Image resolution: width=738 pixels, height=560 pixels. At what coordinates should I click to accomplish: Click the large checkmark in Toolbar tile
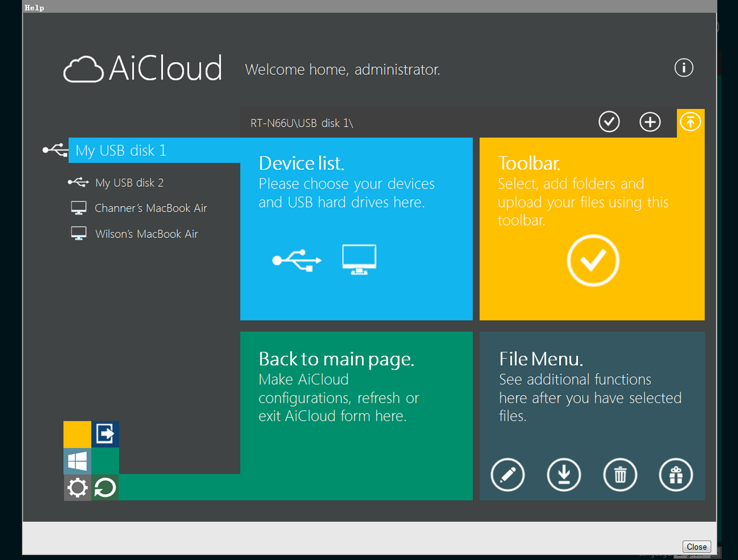593,261
